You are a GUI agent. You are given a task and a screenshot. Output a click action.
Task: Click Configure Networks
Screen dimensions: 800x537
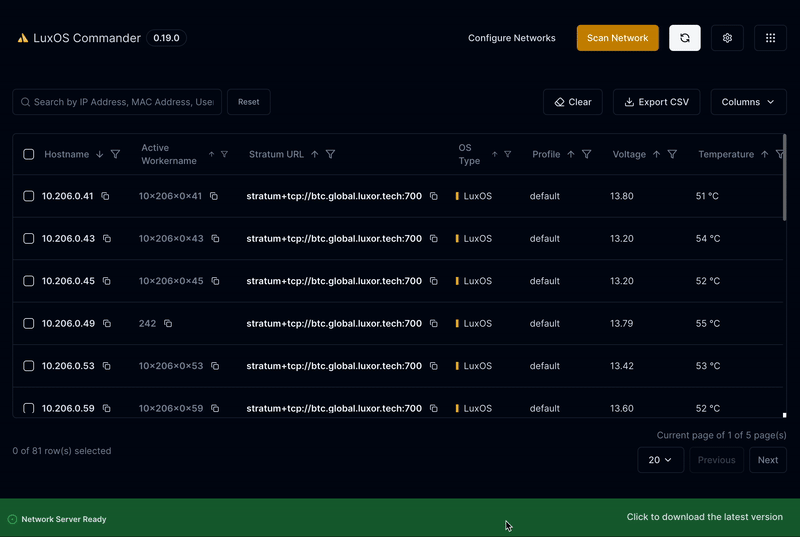tap(512, 38)
